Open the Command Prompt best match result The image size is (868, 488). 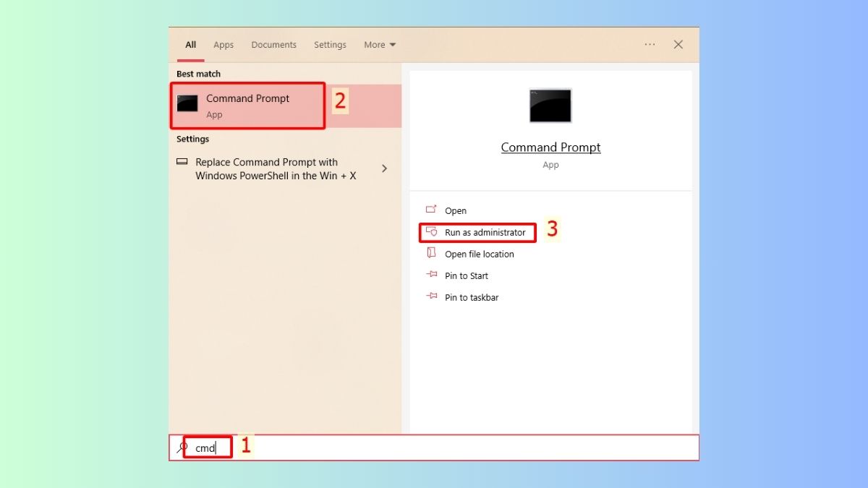(x=286, y=106)
